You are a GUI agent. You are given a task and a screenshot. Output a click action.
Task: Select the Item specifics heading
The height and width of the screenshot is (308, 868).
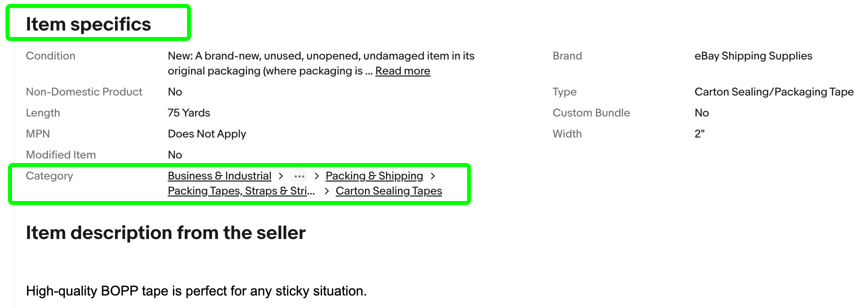pos(89,23)
